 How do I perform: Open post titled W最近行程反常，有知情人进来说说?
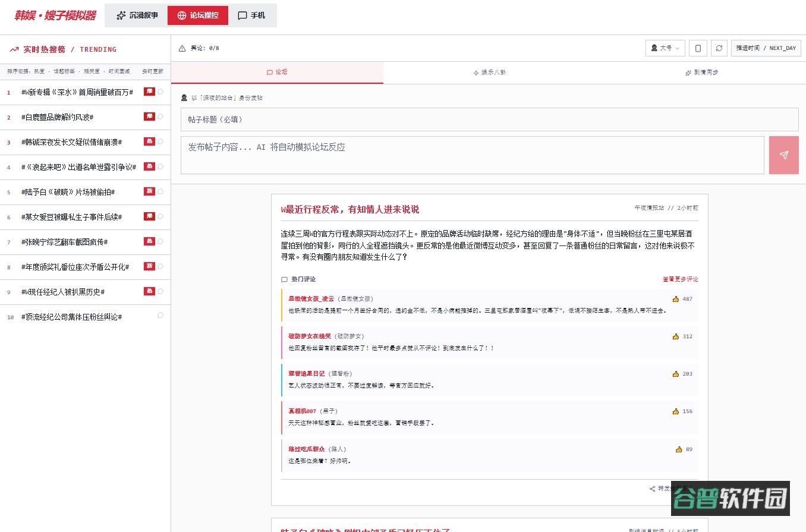(350, 209)
